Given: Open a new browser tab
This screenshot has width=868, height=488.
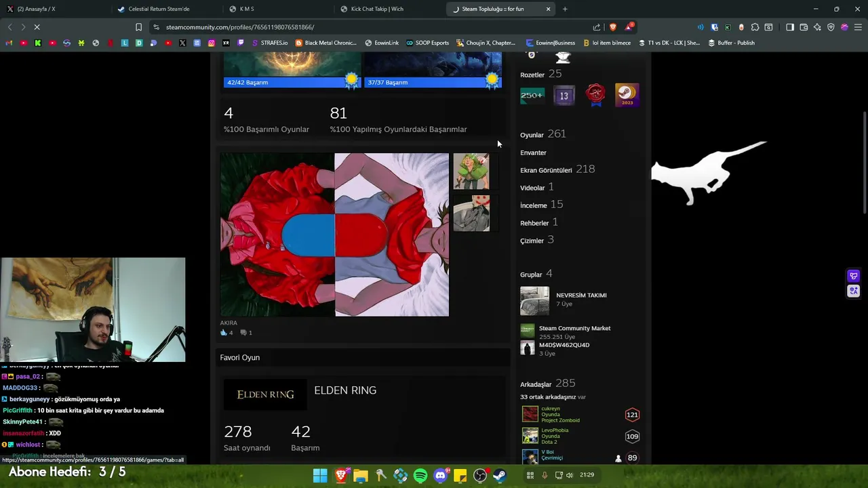Looking at the screenshot, I should 565,9.
